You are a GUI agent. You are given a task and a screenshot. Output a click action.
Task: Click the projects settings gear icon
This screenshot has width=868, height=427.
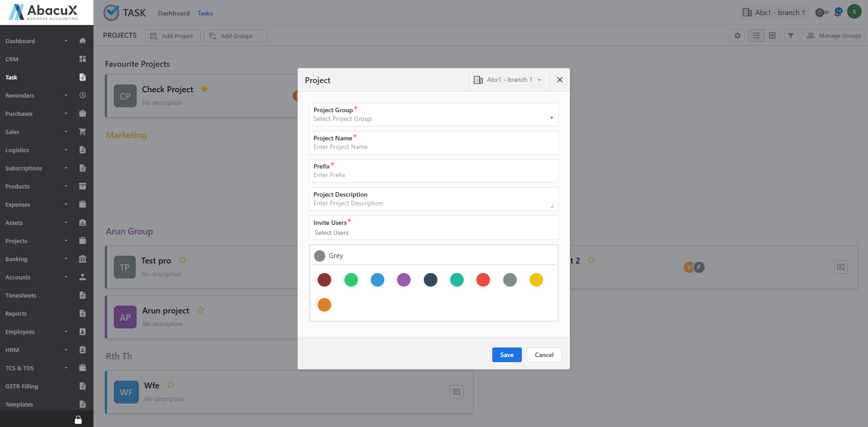point(737,35)
